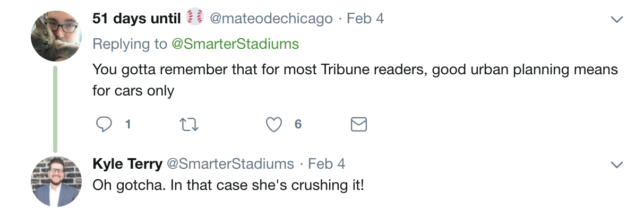Visit @SmarterStadiums handle beside Kyle Terry

230,163
